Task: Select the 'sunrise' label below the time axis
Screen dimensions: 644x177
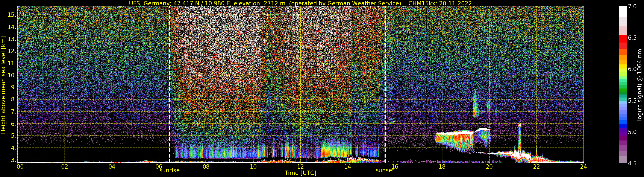Action: [x=170, y=170]
